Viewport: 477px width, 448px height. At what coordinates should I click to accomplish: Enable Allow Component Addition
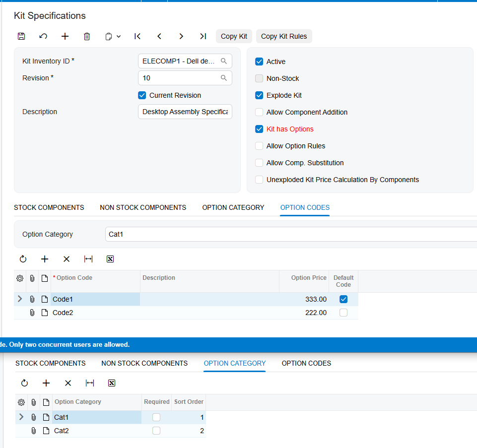259,112
